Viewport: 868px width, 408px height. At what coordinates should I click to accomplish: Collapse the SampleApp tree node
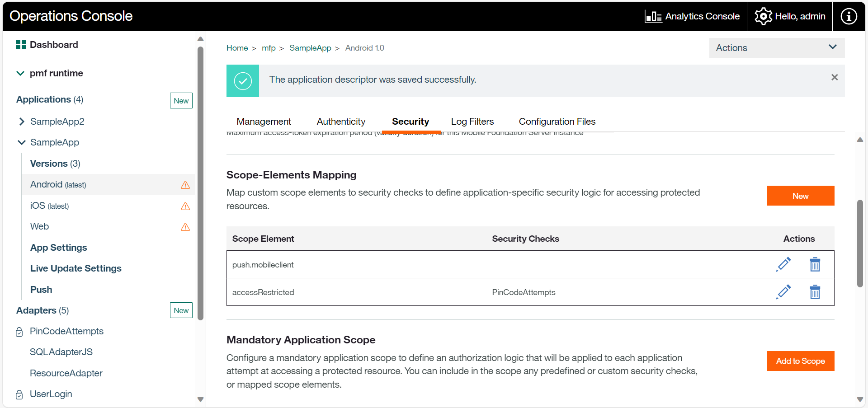(22, 142)
